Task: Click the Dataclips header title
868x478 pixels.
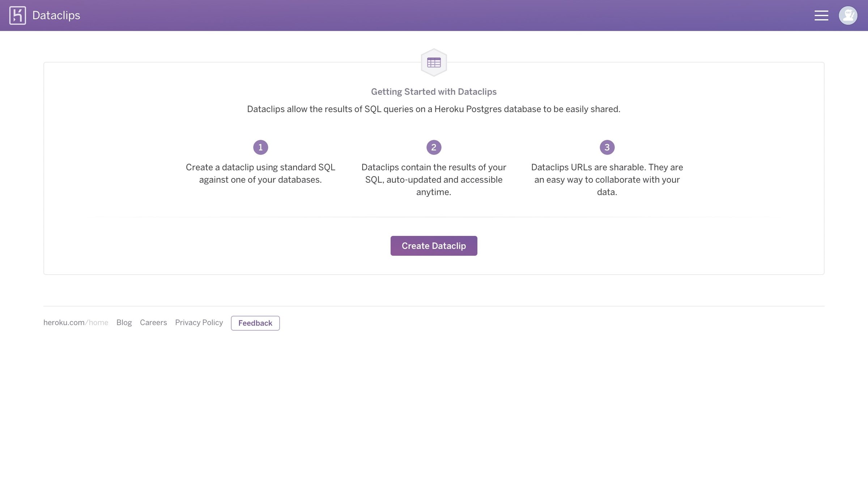Action: 56,16
